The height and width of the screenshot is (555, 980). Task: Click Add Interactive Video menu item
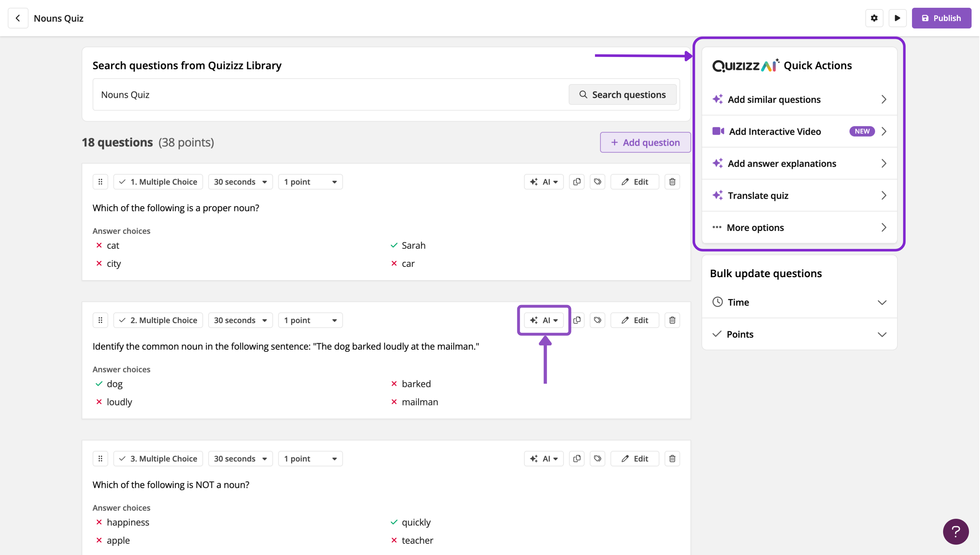(x=775, y=131)
